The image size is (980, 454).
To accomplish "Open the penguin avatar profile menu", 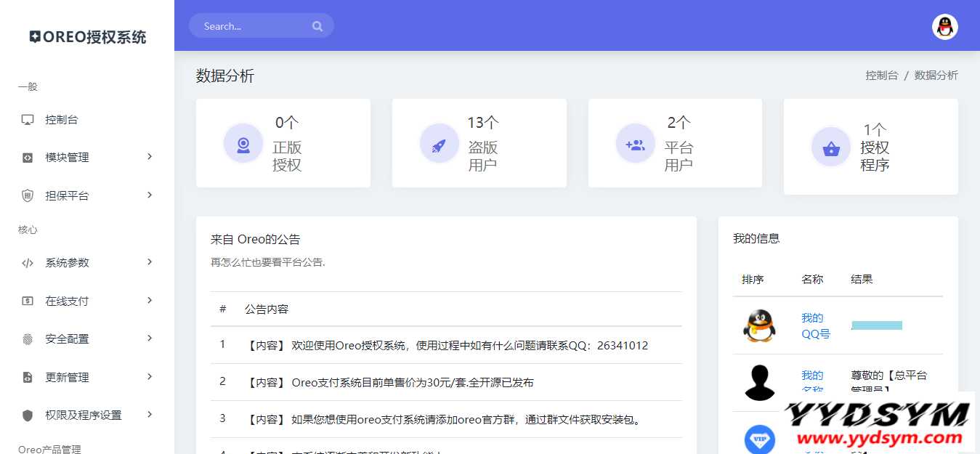I will point(944,27).
